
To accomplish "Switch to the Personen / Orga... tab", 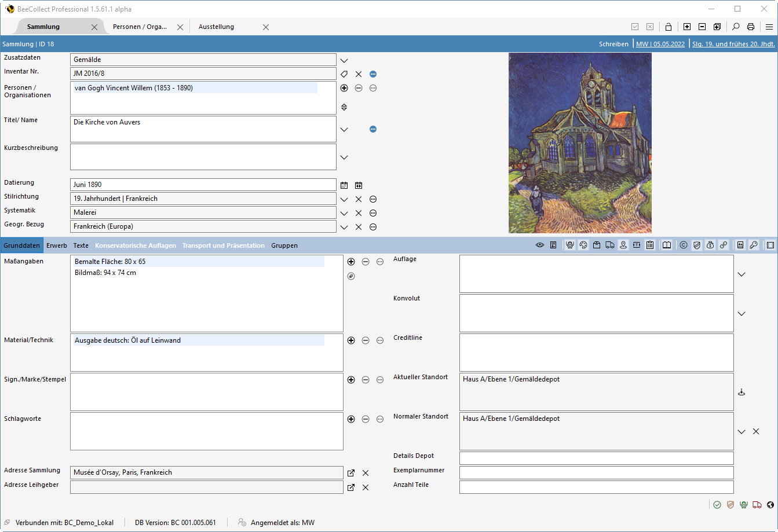I will (140, 27).
